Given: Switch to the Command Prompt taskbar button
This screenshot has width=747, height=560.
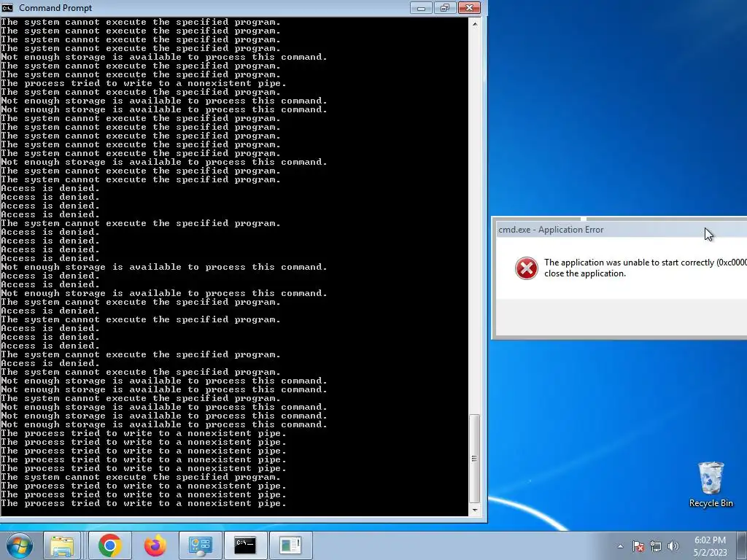Looking at the screenshot, I should [x=245, y=545].
